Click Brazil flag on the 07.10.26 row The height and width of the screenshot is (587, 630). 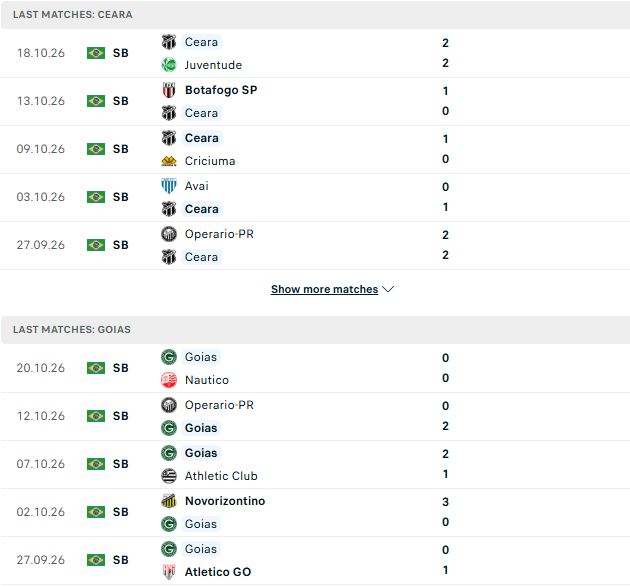[x=96, y=464]
